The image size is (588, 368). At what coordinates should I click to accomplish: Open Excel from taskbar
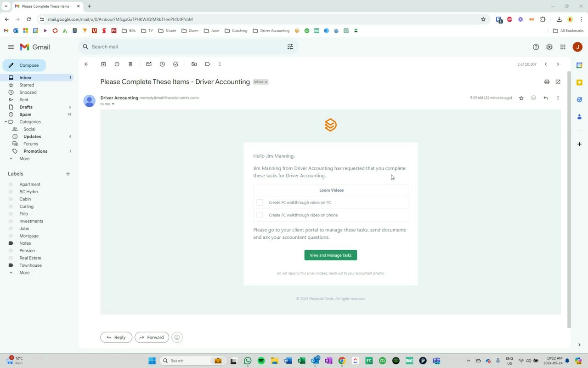tap(301, 361)
